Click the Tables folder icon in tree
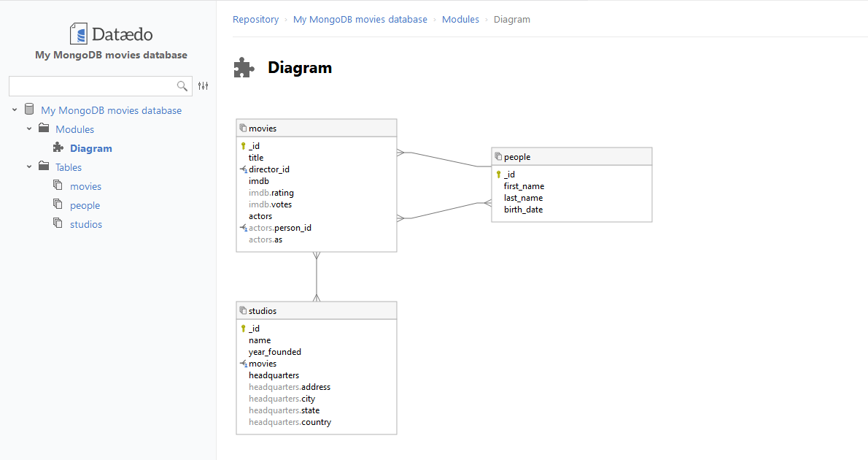The image size is (868, 460). tap(44, 166)
